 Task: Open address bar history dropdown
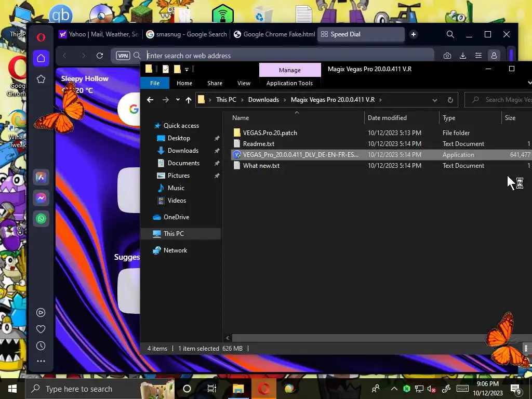(435, 100)
